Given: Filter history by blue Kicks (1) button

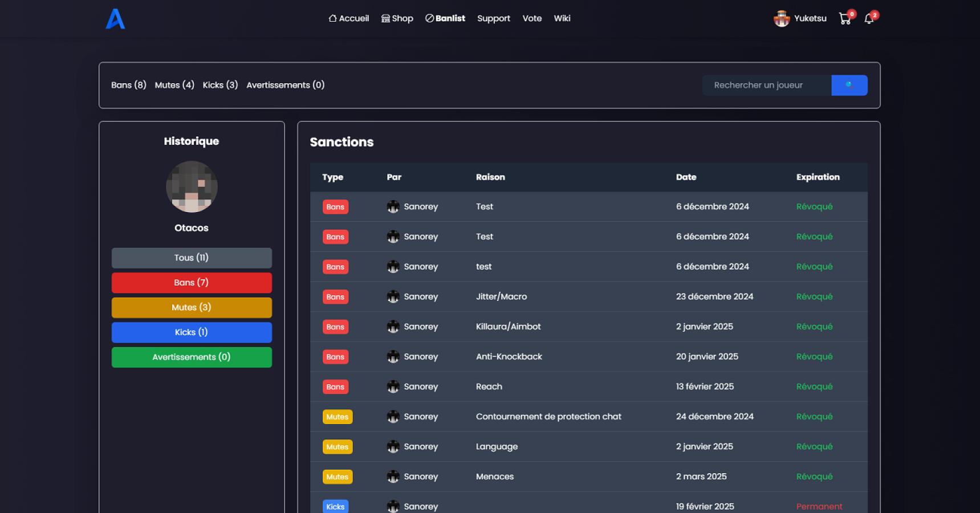Looking at the screenshot, I should coord(192,332).
